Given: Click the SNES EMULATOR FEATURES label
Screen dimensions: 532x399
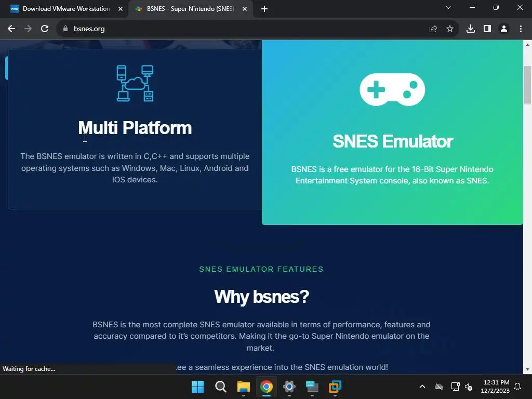Looking at the screenshot, I should coord(261,270).
